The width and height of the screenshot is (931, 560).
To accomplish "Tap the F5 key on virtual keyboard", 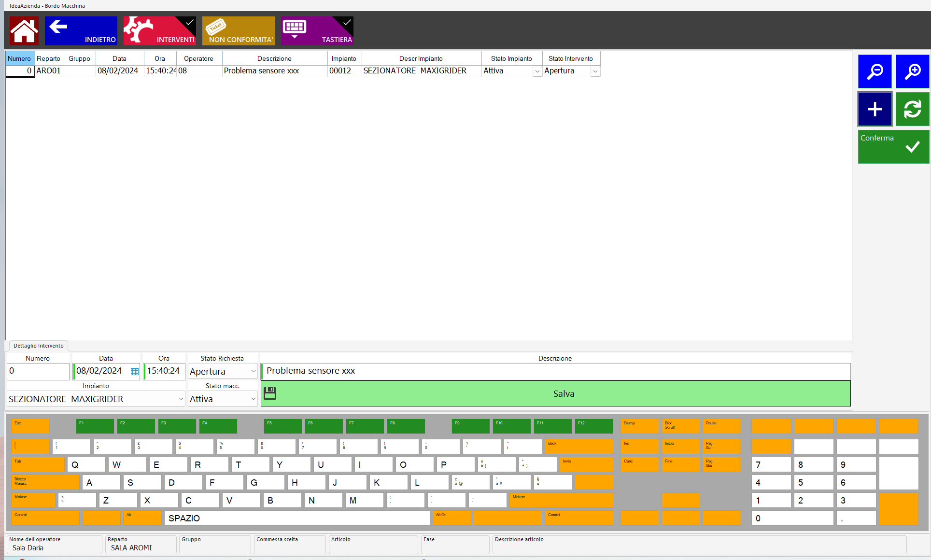I will 283,426.
